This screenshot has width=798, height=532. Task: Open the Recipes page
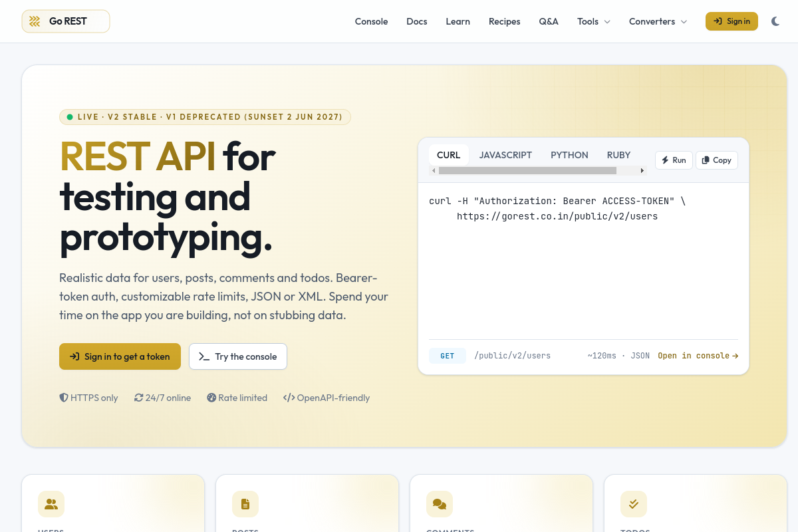[505, 21]
